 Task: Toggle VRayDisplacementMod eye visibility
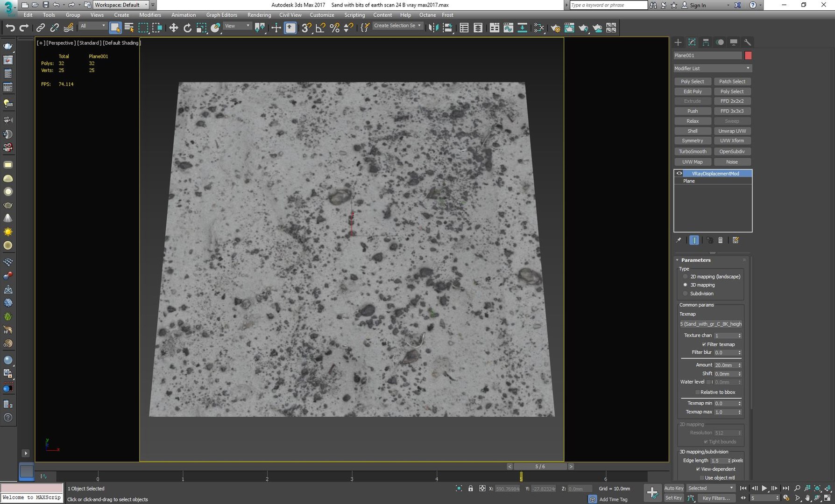coord(679,173)
